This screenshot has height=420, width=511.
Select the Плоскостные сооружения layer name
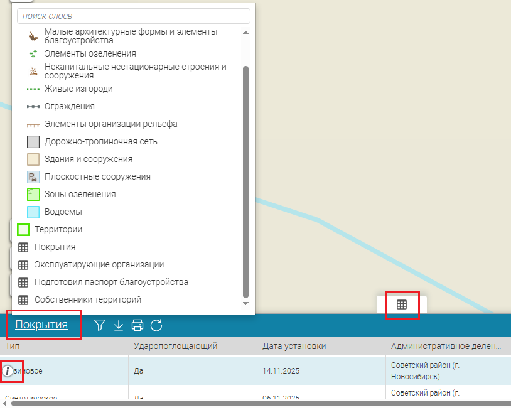click(x=97, y=177)
